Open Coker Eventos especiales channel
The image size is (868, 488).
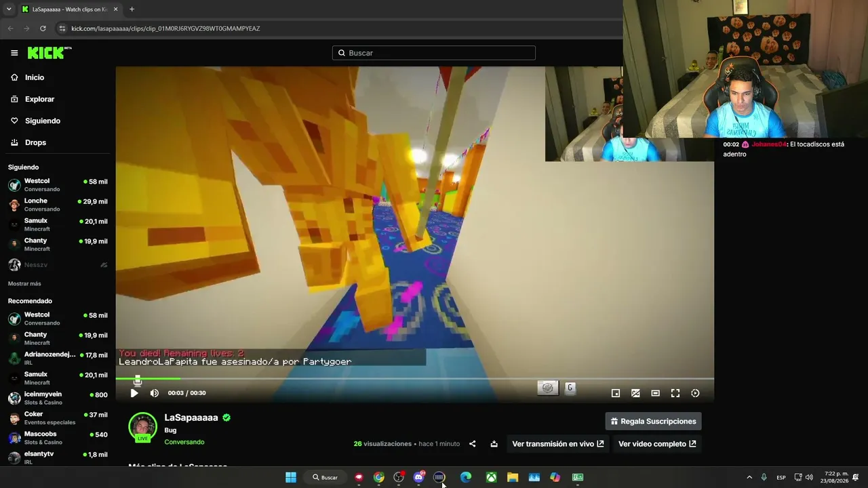58,418
